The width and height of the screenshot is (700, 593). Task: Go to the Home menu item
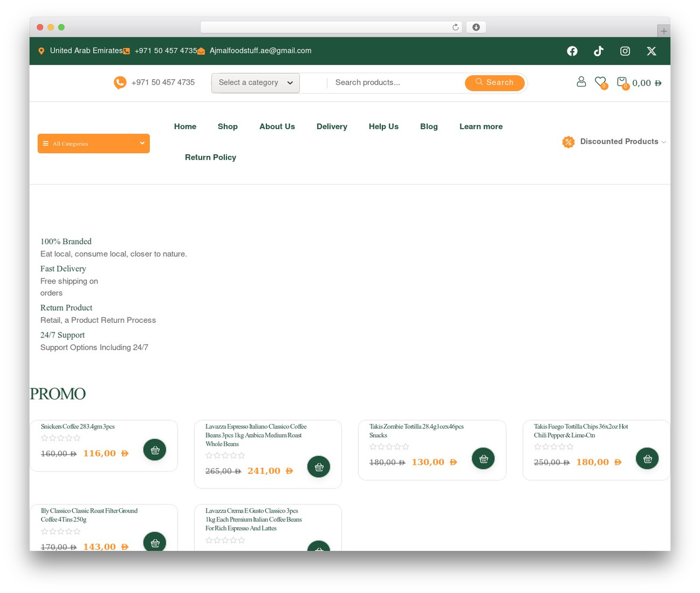[185, 126]
